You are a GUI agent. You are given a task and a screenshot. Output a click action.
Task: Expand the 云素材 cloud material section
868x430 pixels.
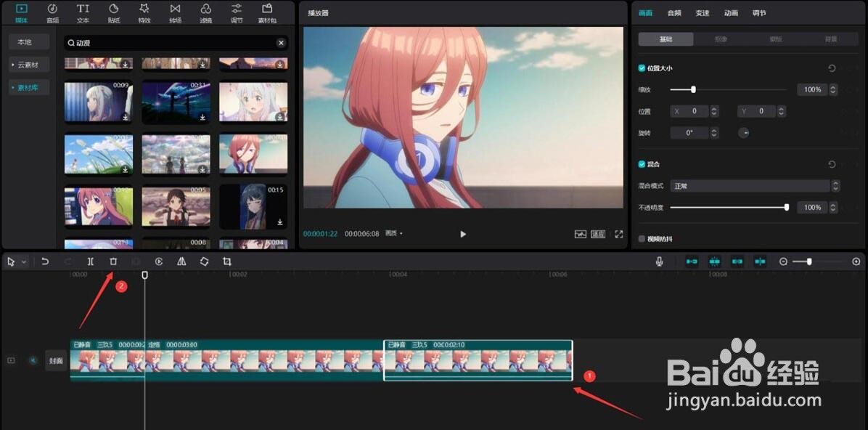[x=29, y=65]
